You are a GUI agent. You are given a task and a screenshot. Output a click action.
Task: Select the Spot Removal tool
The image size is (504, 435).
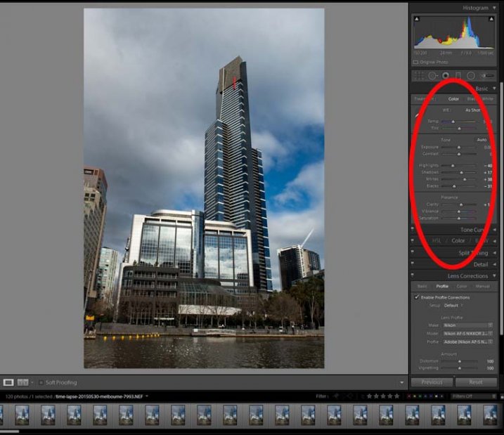pos(432,75)
